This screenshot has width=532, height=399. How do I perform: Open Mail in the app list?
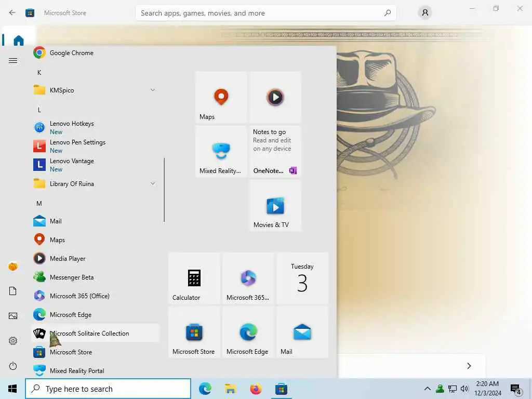coord(95,221)
